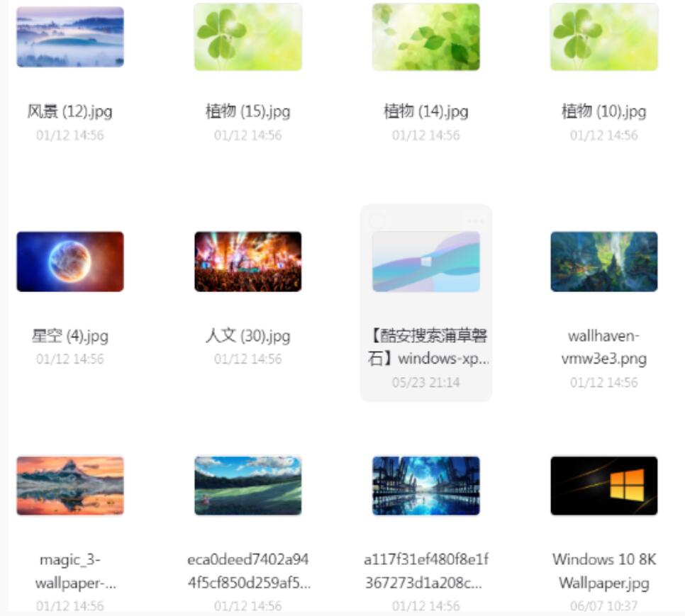Select the magic_3-wallpaper mountain thumbnail

70,486
